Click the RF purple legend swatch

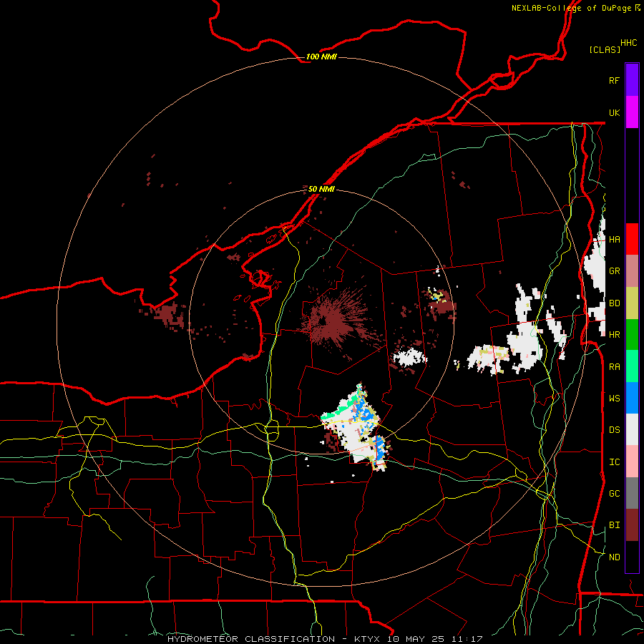(632, 80)
